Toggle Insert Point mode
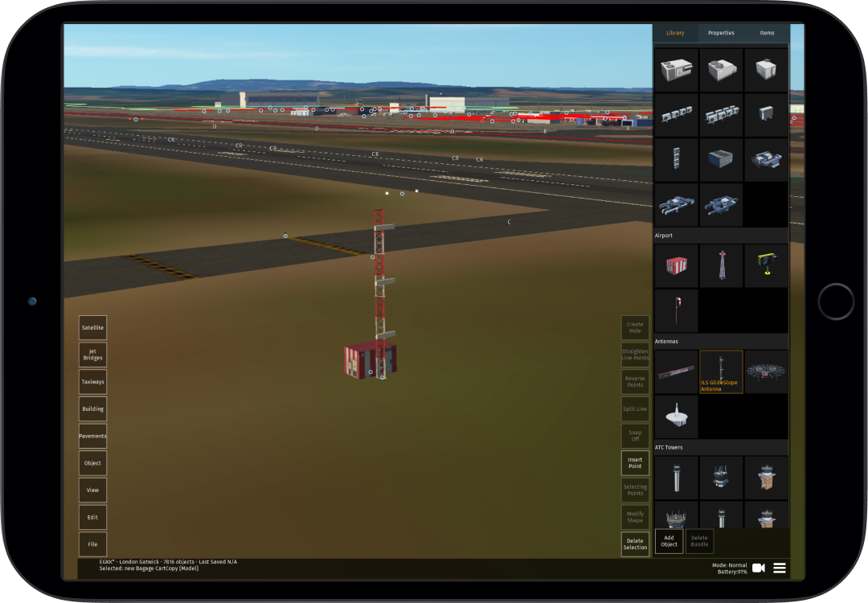The height and width of the screenshot is (603, 868). point(635,461)
